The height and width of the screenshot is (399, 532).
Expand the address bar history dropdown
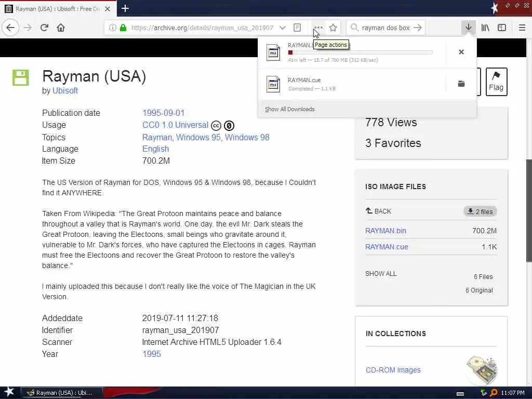[282, 28]
